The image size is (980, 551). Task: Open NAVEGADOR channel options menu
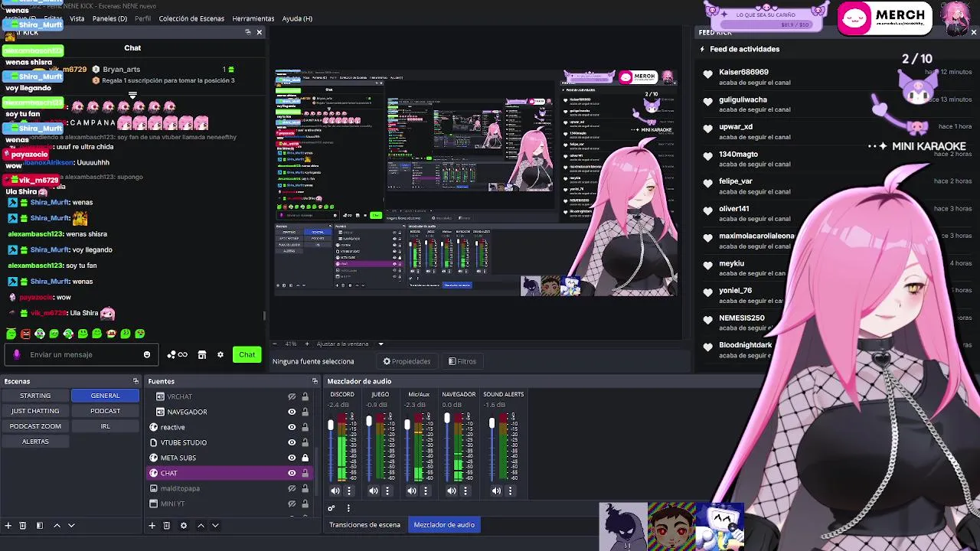click(x=465, y=491)
